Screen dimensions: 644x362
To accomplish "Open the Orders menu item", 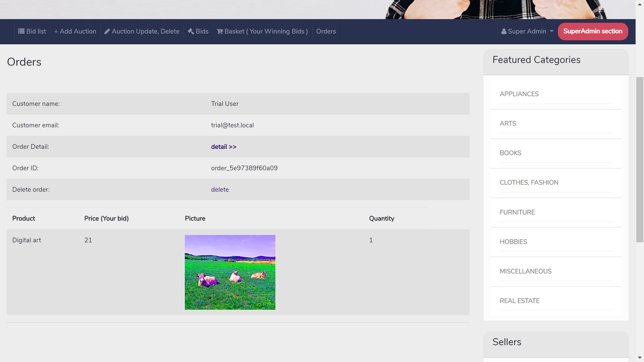I will [326, 31].
